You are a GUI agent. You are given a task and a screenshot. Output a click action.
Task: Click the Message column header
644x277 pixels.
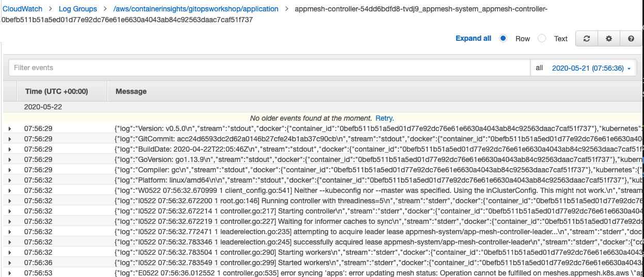[131, 91]
